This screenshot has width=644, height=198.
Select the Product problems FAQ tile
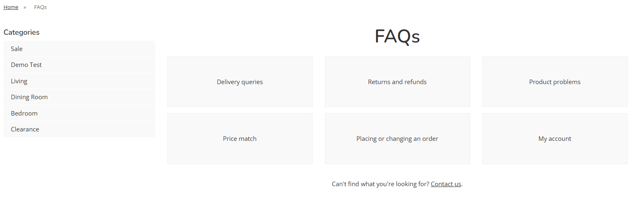click(x=554, y=82)
